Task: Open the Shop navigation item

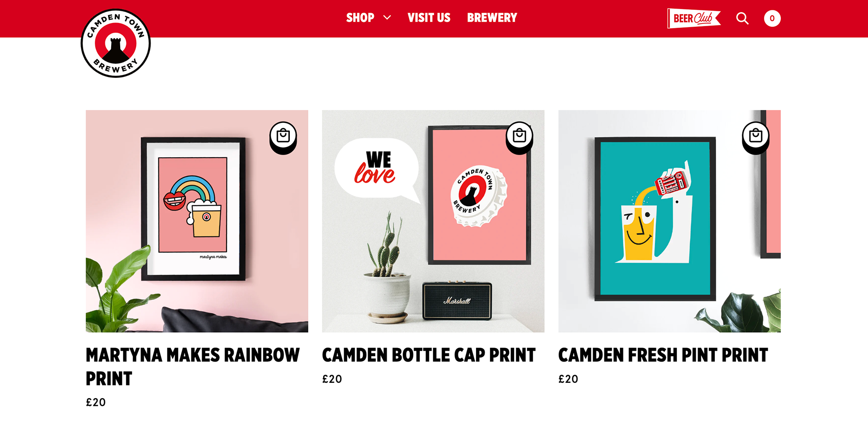Action: (x=360, y=18)
